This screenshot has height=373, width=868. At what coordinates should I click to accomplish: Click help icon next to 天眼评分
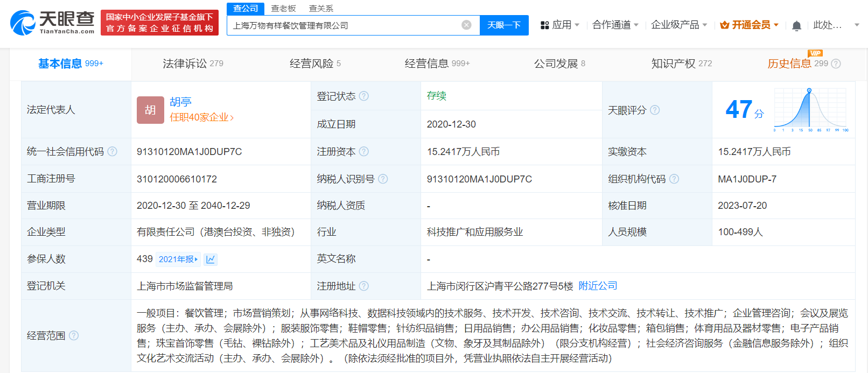[655, 110]
